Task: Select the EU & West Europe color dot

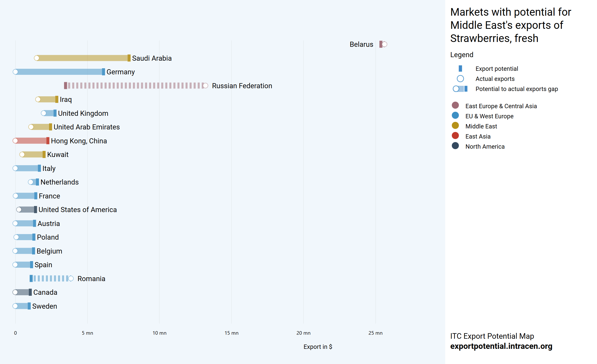Action: click(455, 116)
